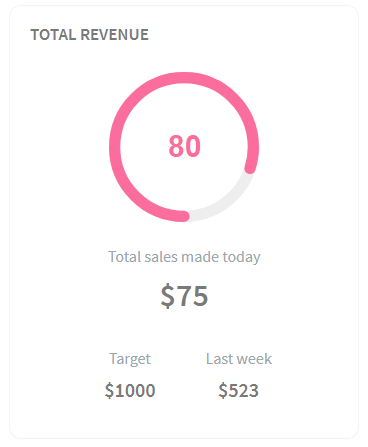Select the Total sales made today caption

[184, 257]
